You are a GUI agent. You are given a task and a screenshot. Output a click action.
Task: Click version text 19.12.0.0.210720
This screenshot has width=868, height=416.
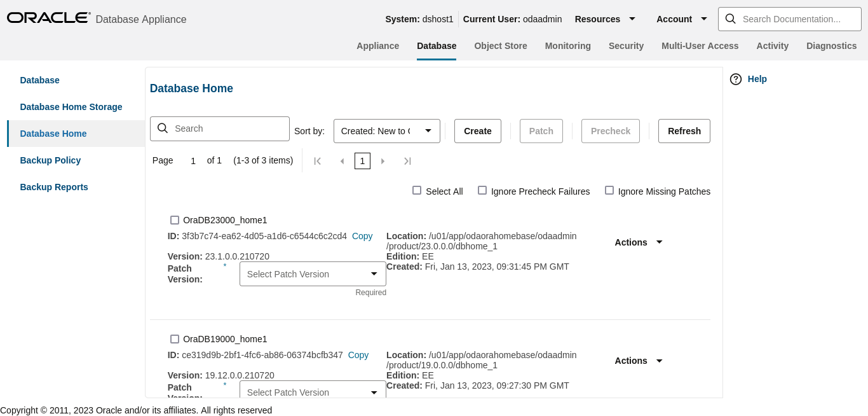pos(240,375)
